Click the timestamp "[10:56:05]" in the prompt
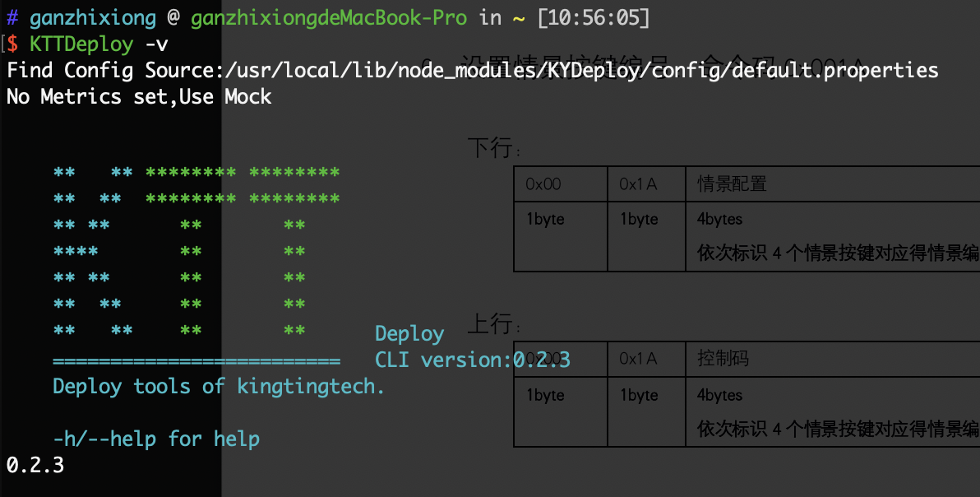Viewport: 980px width, 497px height. pos(594,17)
